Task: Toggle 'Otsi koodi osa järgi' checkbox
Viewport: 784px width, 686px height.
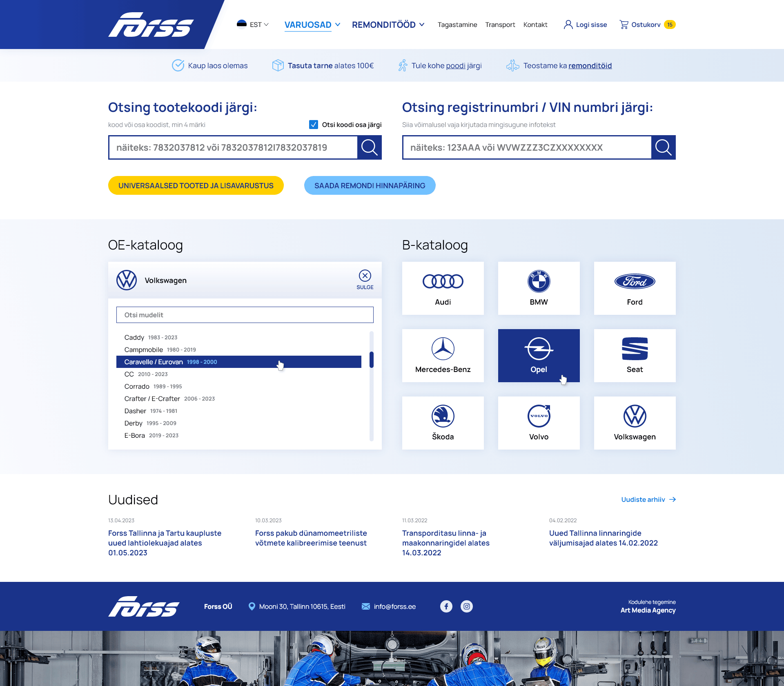Action: pos(314,125)
